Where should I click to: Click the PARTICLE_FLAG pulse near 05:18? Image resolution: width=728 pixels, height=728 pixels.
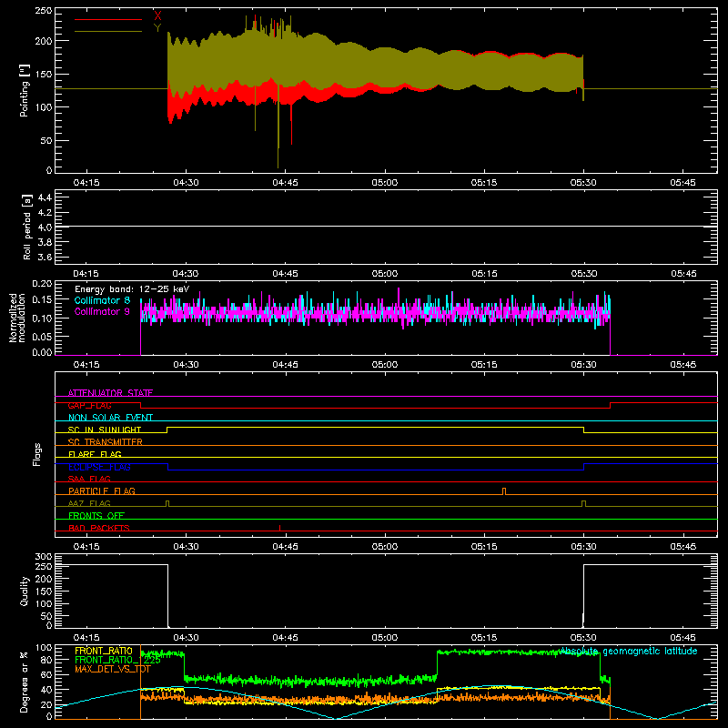pyautogui.click(x=504, y=491)
